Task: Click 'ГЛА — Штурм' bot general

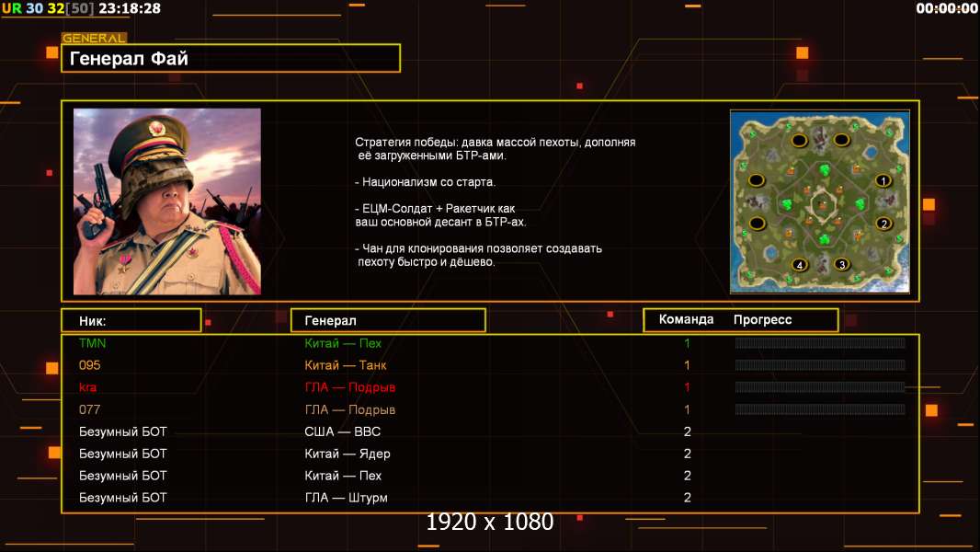Action: (x=346, y=498)
